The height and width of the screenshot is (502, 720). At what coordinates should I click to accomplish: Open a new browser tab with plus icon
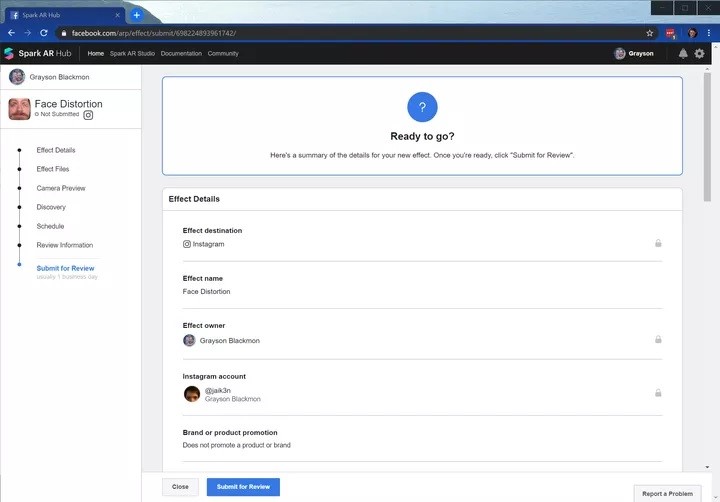coord(136,15)
